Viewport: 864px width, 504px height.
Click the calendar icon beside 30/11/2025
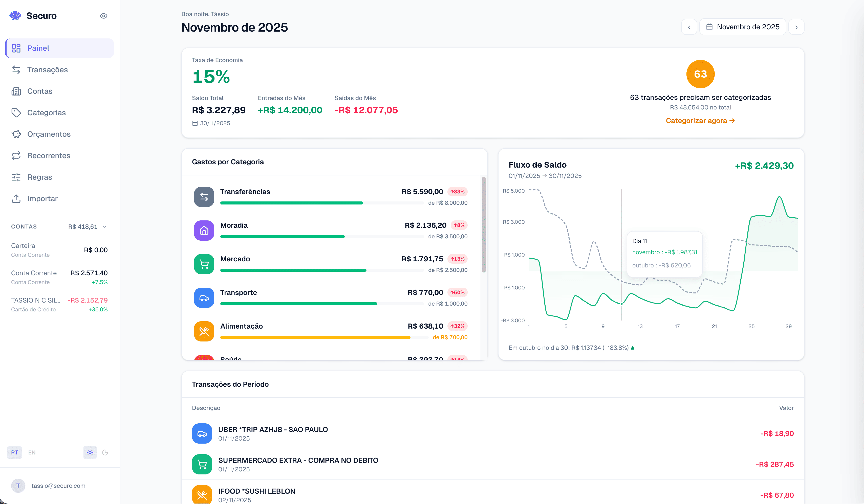point(195,123)
